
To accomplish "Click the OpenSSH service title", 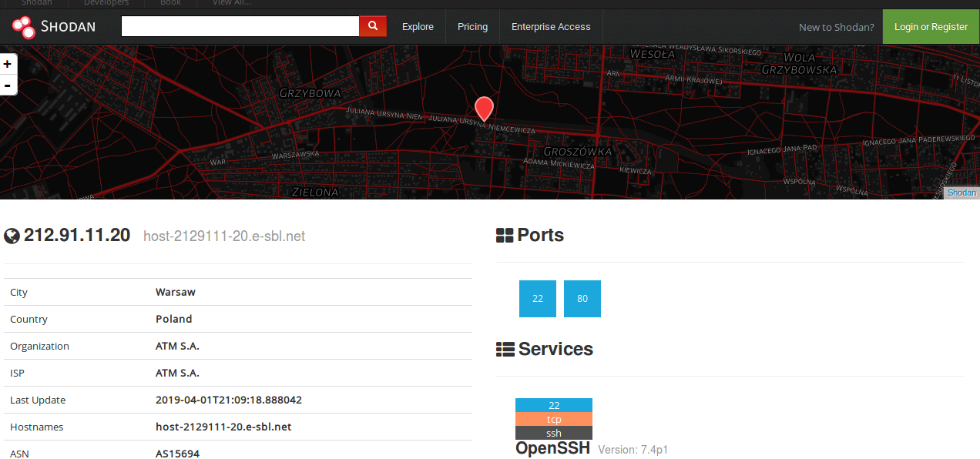I will 553,448.
